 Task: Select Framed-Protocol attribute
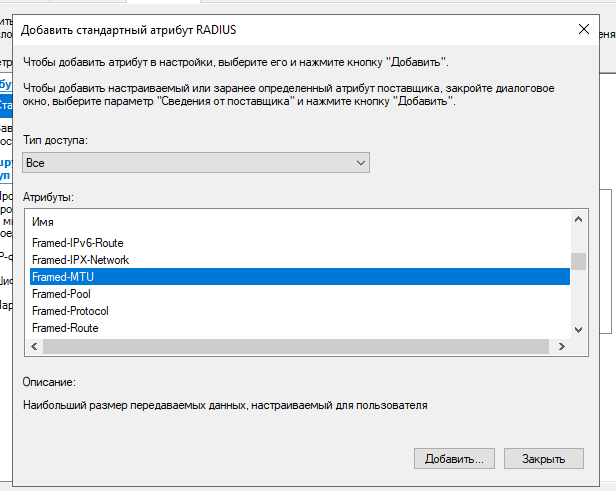coord(70,311)
